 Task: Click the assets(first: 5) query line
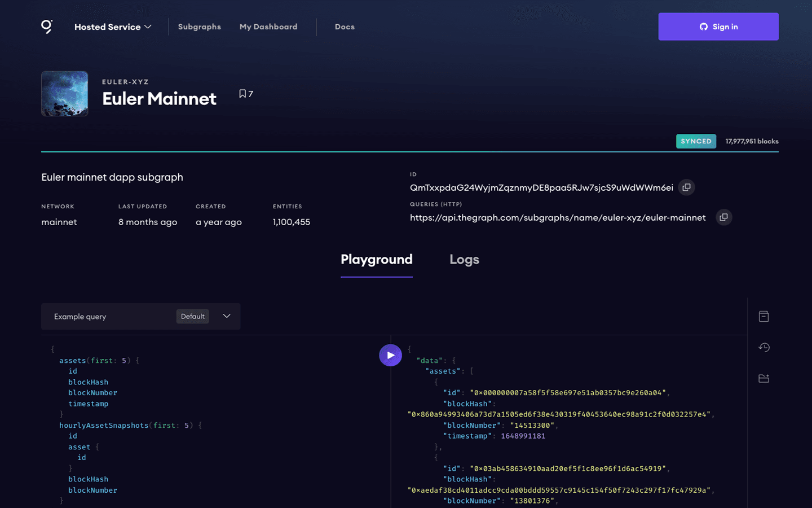pos(99,360)
